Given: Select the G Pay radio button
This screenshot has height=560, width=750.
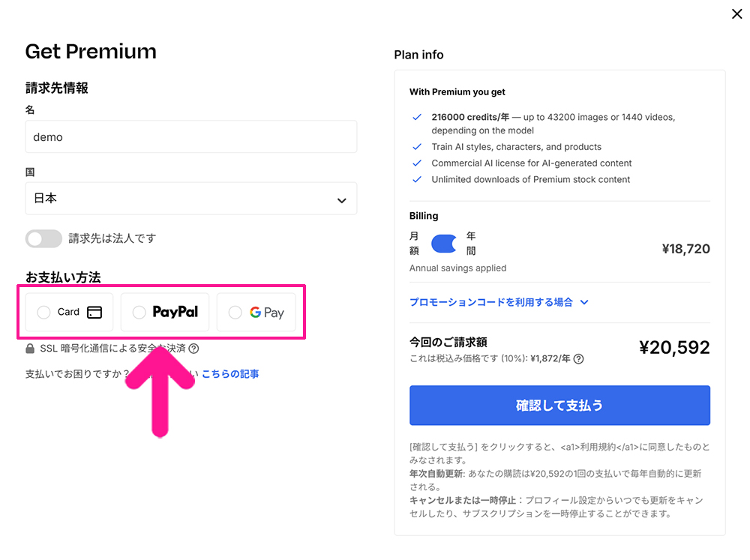Looking at the screenshot, I should [235, 312].
